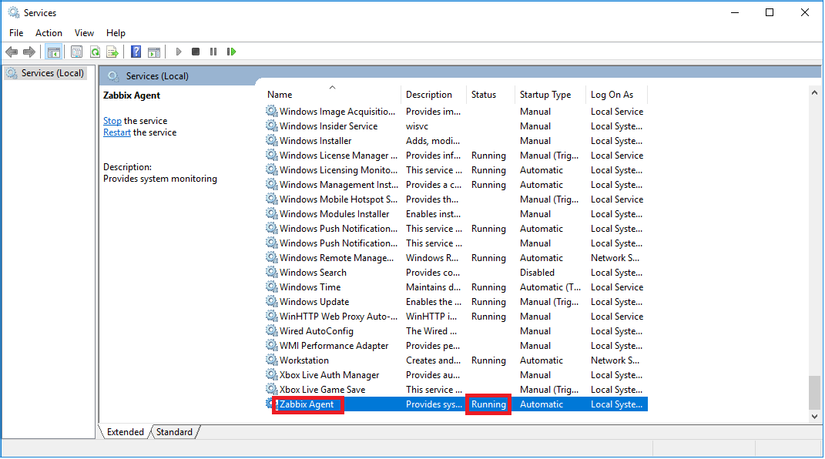This screenshot has height=459, width=825.
Task: Click the scrollbar down arrow
Action: tap(814, 416)
